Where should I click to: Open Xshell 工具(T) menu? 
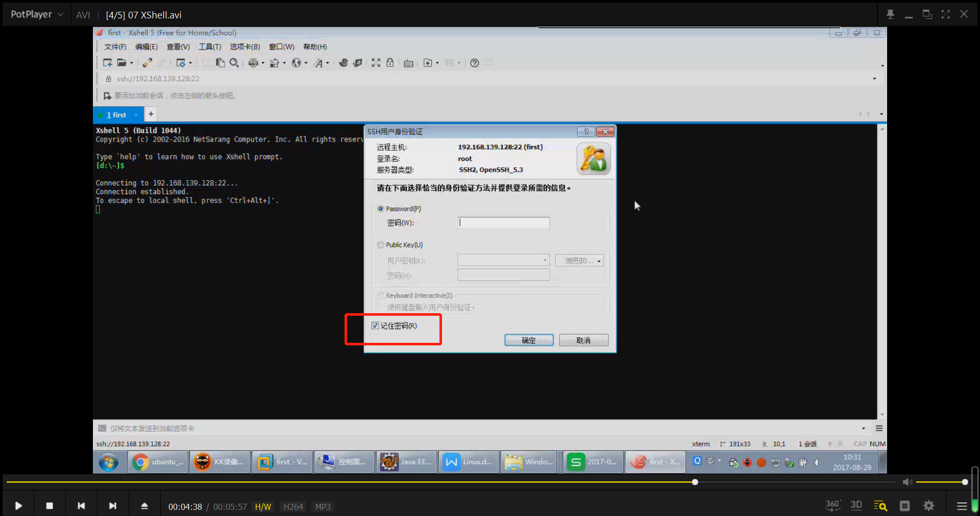(210, 46)
